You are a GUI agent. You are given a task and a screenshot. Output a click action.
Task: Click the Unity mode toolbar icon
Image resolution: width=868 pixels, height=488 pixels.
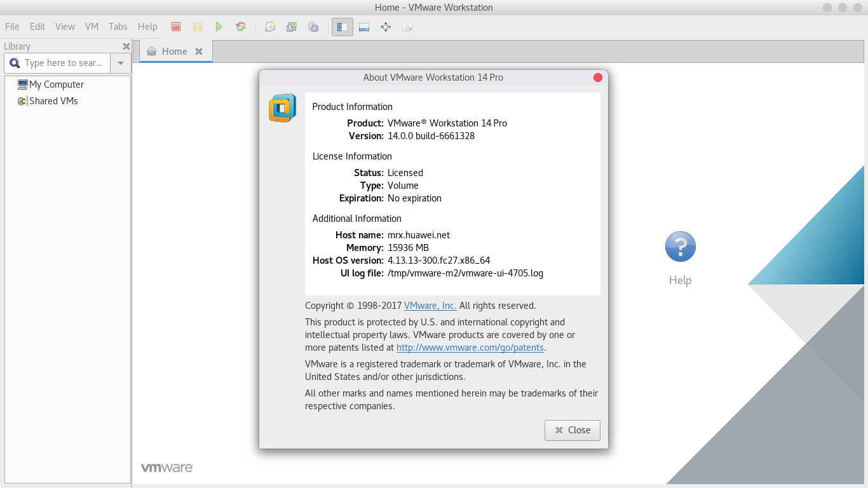point(407,27)
